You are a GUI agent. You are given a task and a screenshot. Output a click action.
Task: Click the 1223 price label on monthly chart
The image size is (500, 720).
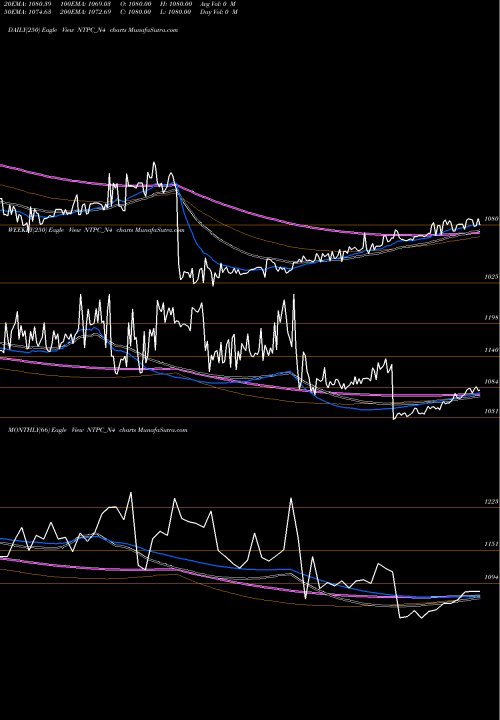point(491,501)
